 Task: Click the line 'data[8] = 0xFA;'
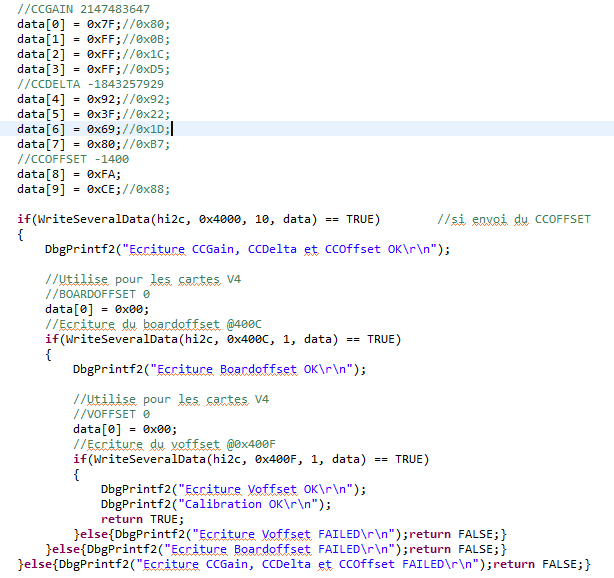(69, 174)
